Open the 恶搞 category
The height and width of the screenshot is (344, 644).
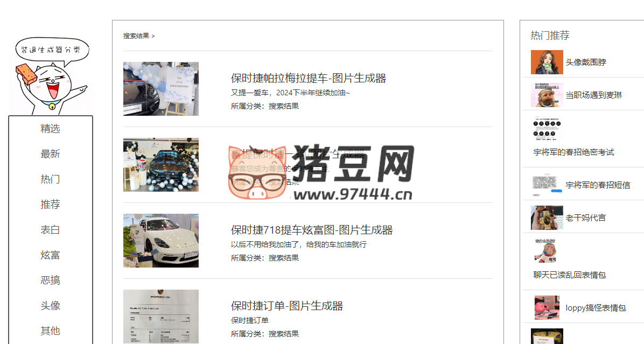[x=50, y=280]
